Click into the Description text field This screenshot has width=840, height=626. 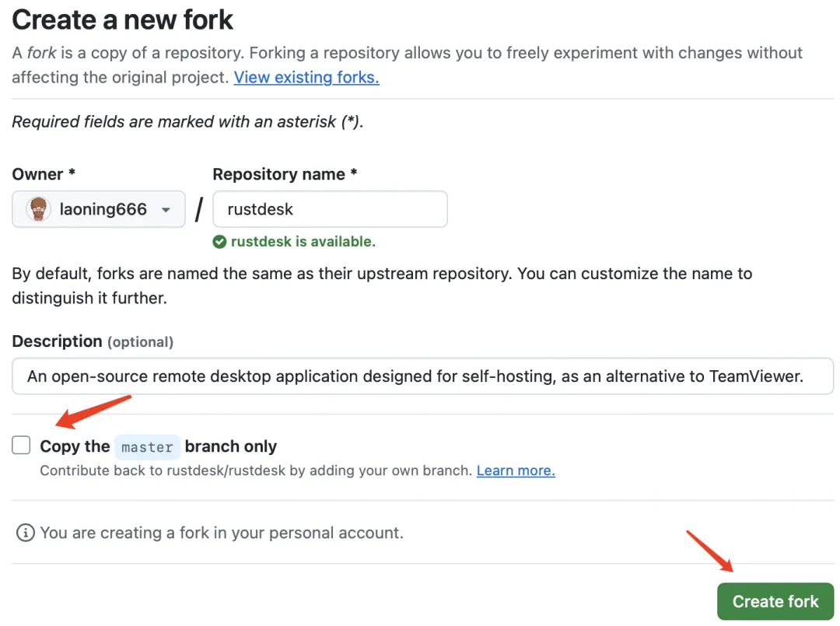tap(422, 376)
